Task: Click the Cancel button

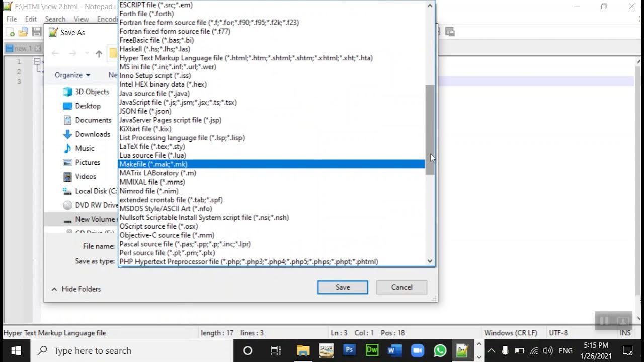Action: [401, 287]
